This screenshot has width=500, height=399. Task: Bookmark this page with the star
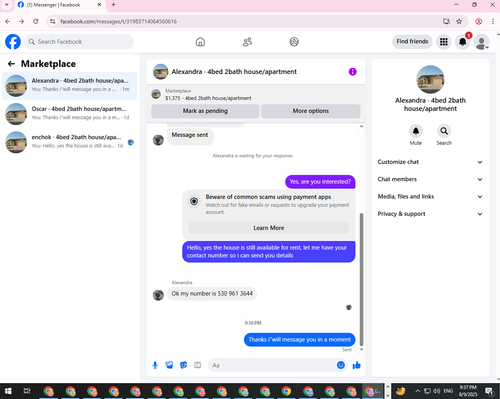tap(459, 21)
